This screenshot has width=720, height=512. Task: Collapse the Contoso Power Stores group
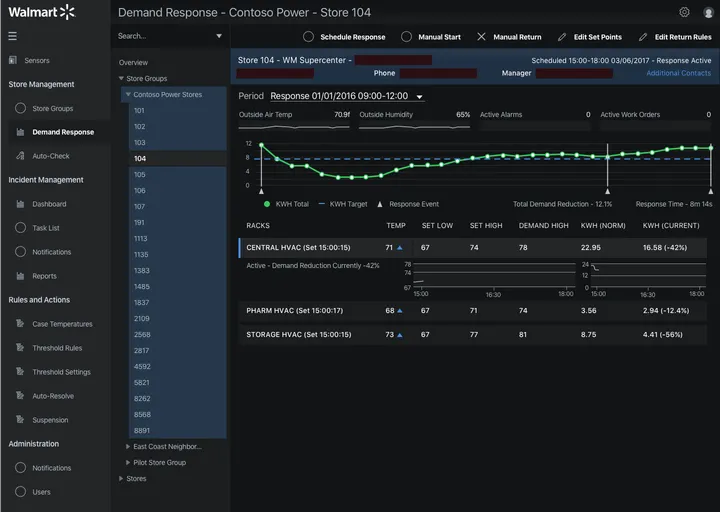pos(128,94)
